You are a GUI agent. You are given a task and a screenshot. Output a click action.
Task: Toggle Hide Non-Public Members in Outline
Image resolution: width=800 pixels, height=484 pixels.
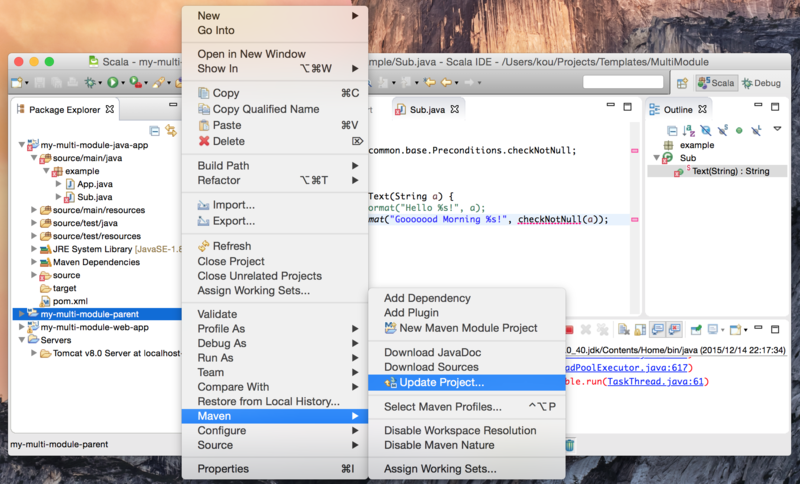coord(739,131)
